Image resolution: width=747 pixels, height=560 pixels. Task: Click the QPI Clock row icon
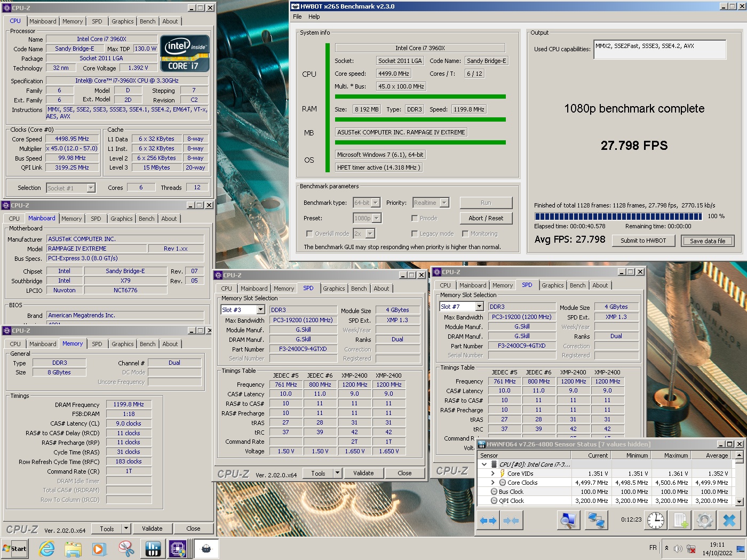pyautogui.click(x=495, y=501)
